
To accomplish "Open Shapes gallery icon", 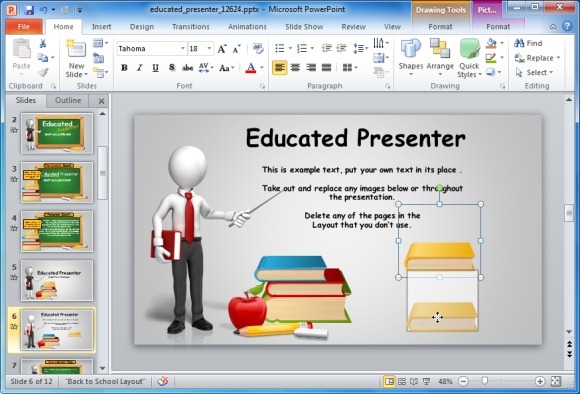I will (x=411, y=48).
